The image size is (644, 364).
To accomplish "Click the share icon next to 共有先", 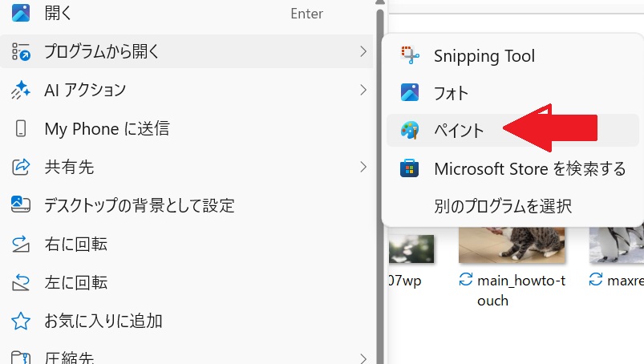I will [21, 167].
